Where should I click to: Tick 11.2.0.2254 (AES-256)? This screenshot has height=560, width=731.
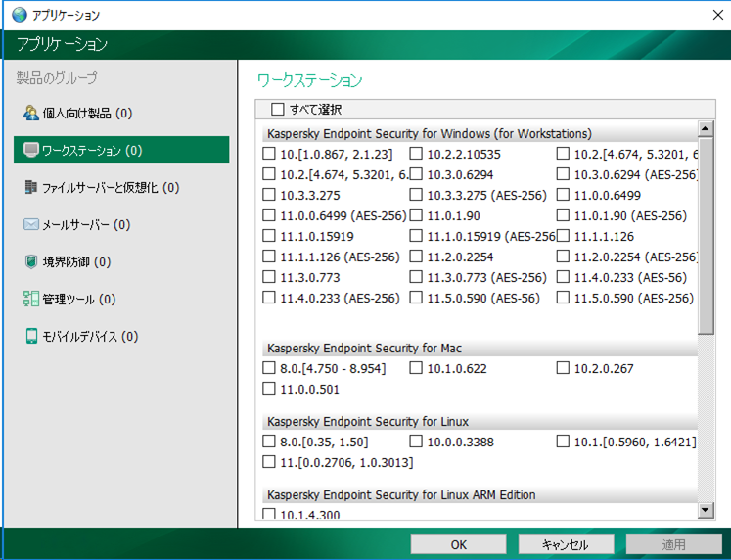click(x=563, y=257)
